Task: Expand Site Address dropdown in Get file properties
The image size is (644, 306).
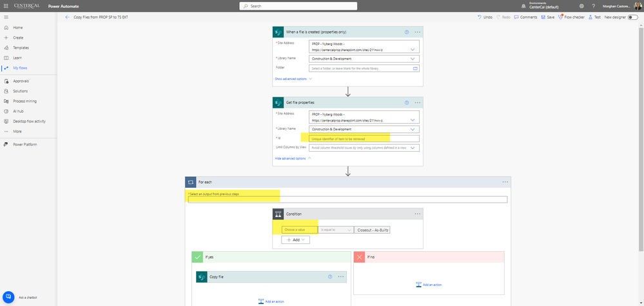Action: [x=413, y=120]
